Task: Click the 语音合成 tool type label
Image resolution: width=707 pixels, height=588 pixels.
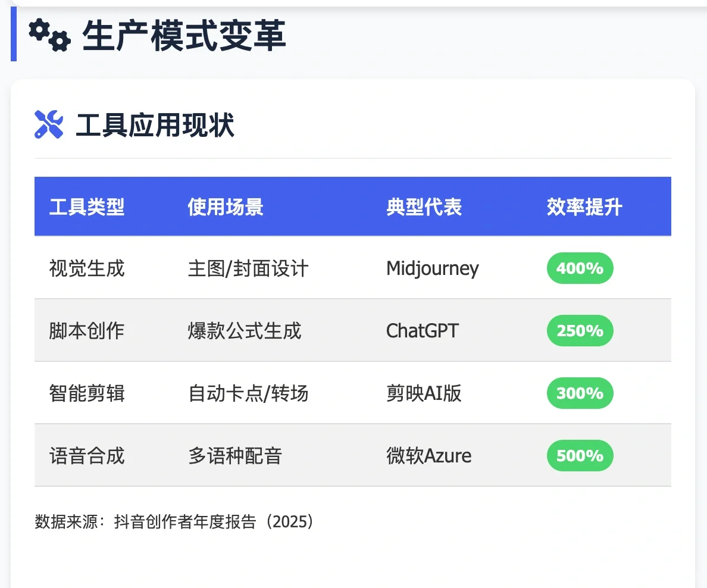Action: click(x=86, y=456)
